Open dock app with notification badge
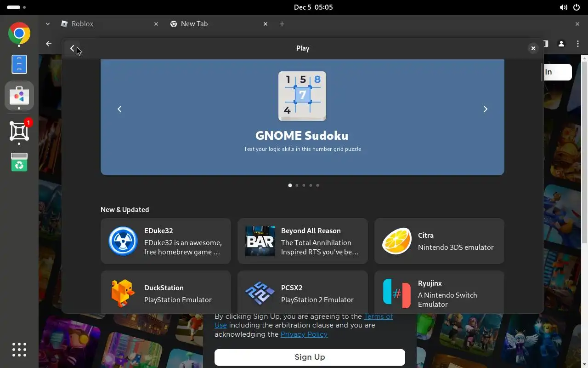This screenshot has height=368, width=588. pyautogui.click(x=19, y=131)
